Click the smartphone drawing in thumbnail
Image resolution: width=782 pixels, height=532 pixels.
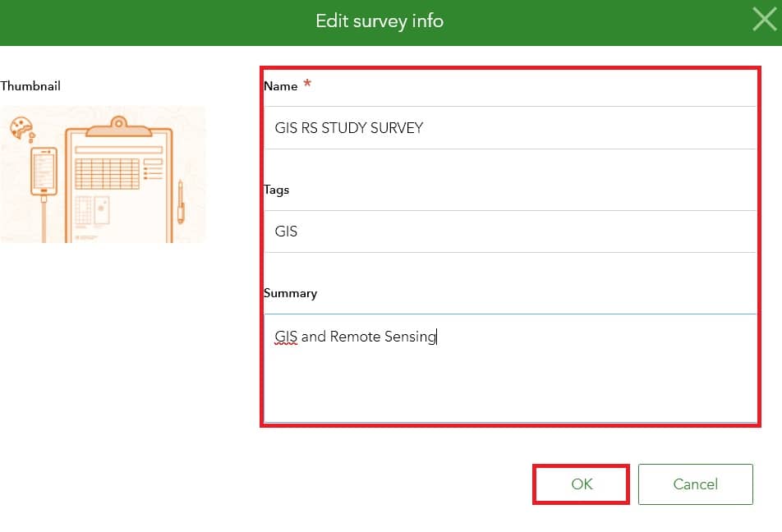(x=44, y=172)
